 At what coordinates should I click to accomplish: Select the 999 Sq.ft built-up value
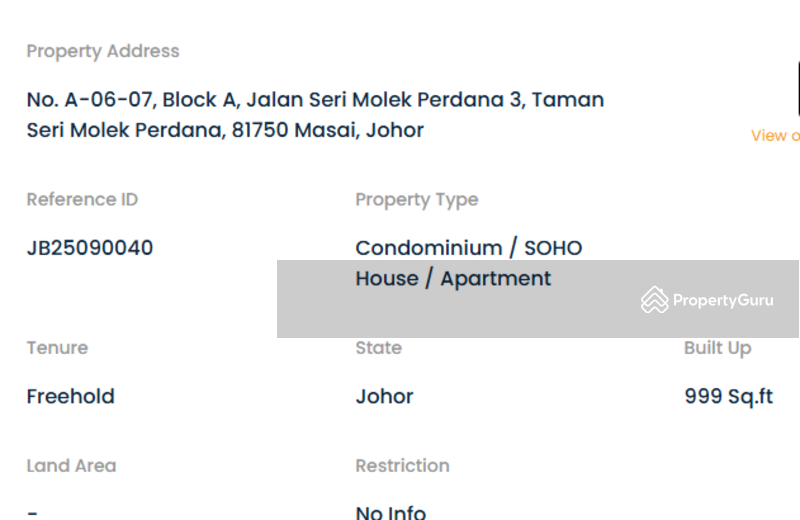click(729, 397)
